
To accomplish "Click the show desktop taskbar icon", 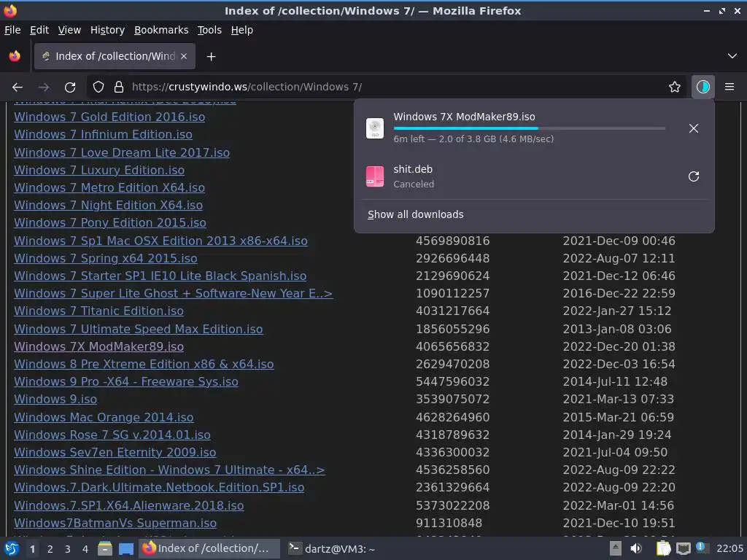I will 125,549.
